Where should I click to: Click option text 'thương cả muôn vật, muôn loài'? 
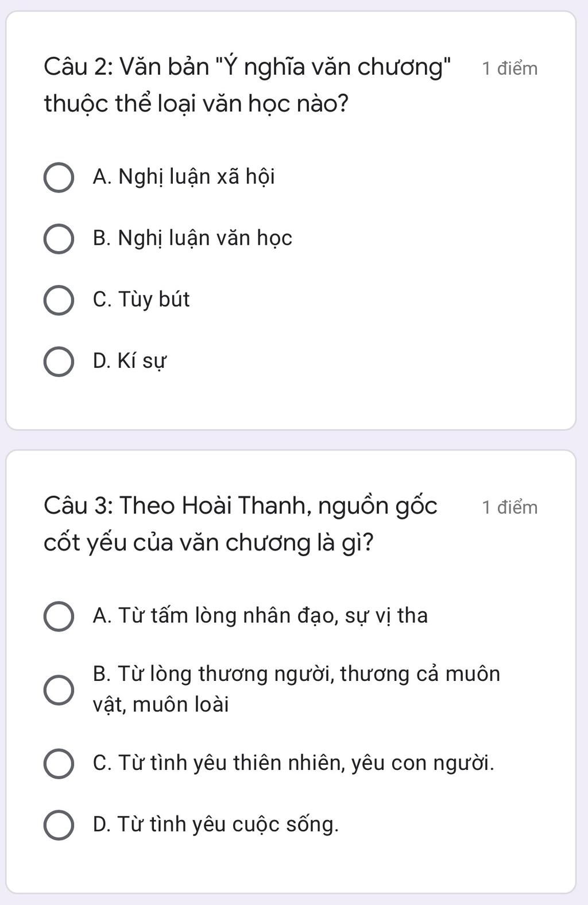[297, 689]
